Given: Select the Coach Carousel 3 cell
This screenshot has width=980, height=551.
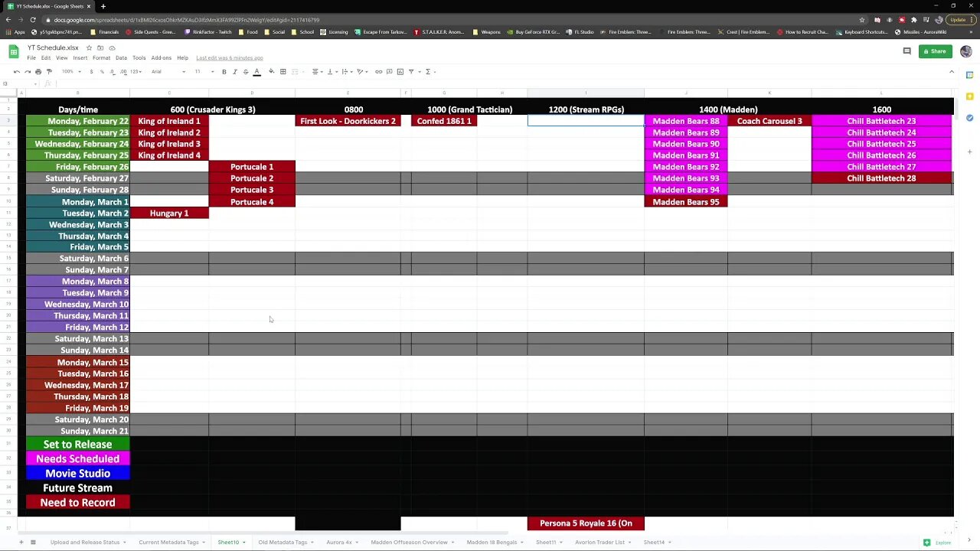Looking at the screenshot, I should pyautogui.click(x=769, y=121).
